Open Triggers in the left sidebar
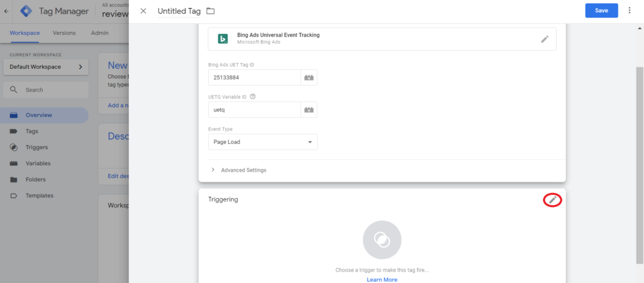This screenshot has width=644, height=283. (36, 147)
